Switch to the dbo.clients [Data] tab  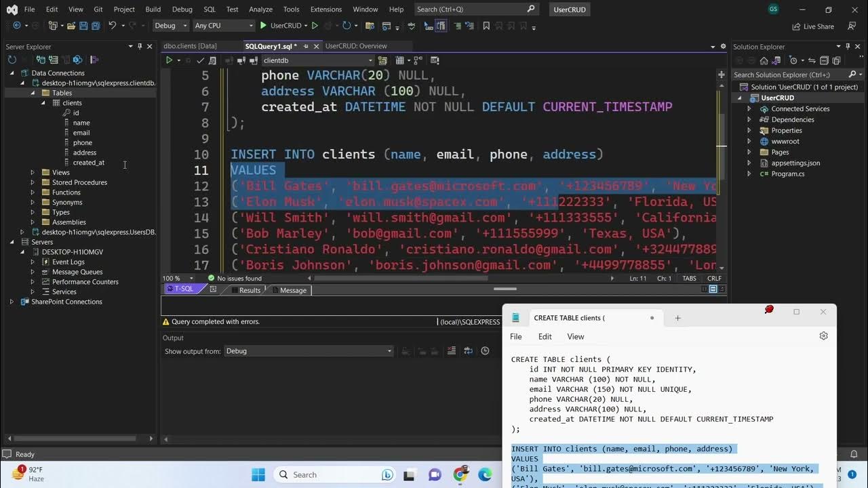coord(190,46)
